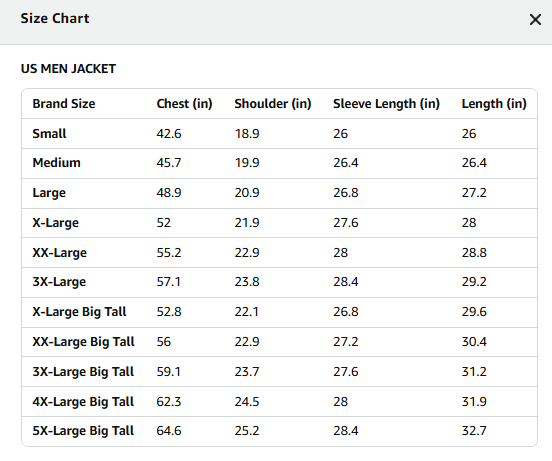Screen dimensions: 552x461
Task: Click the Shoulder (in) column header
Action: point(273,104)
